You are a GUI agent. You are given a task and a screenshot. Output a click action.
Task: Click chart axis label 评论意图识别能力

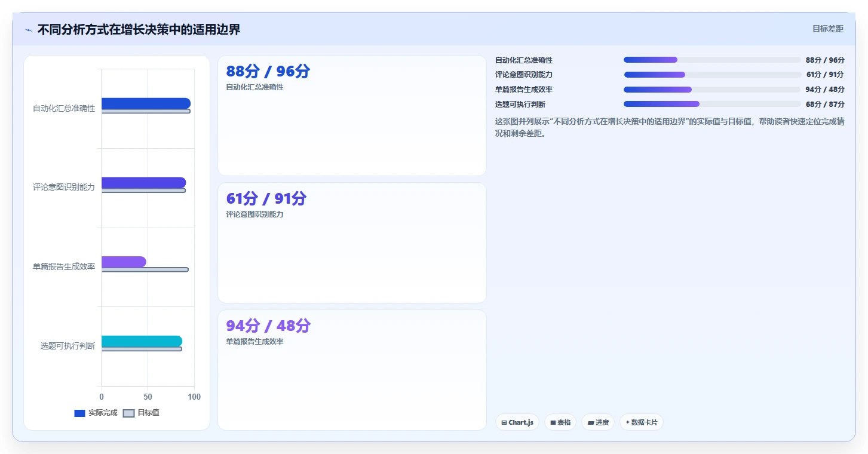(x=64, y=187)
